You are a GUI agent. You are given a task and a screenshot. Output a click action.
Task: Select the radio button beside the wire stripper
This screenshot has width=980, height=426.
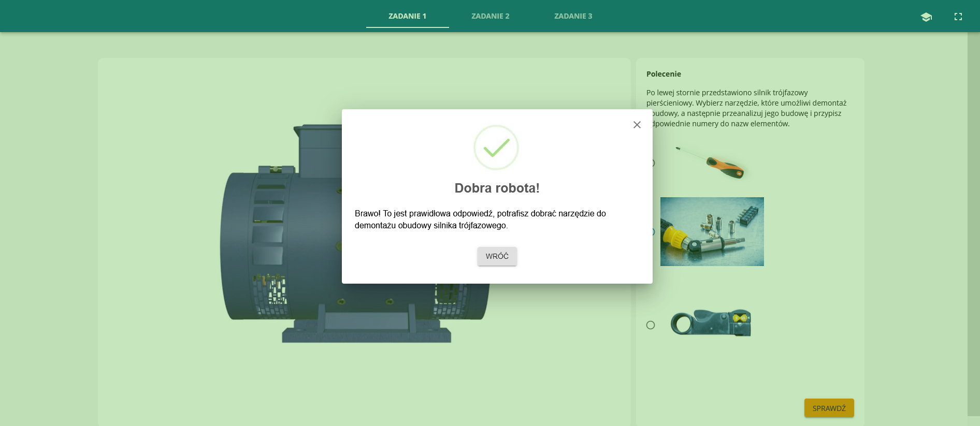click(x=651, y=325)
